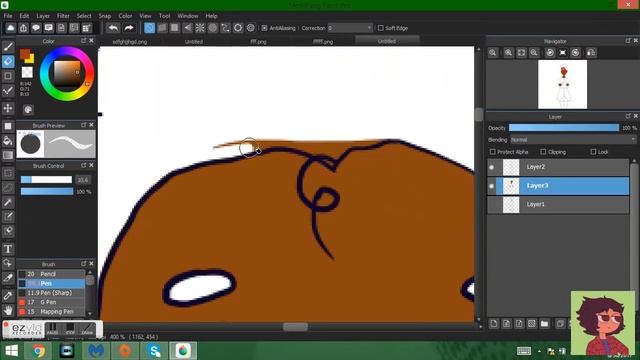Click Navigator rotate left icon
The width and height of the screenshot is (640, 360).
click(550, 53)
